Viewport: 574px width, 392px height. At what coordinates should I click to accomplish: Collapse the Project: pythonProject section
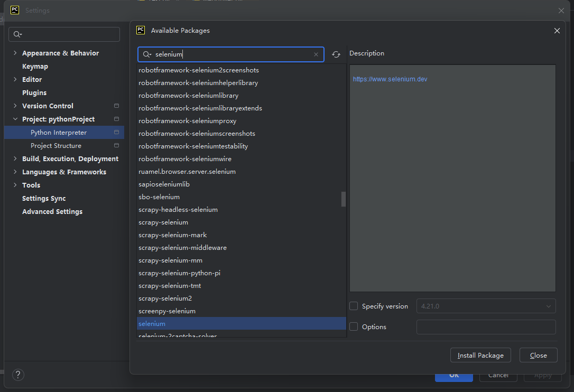point(15,119)
